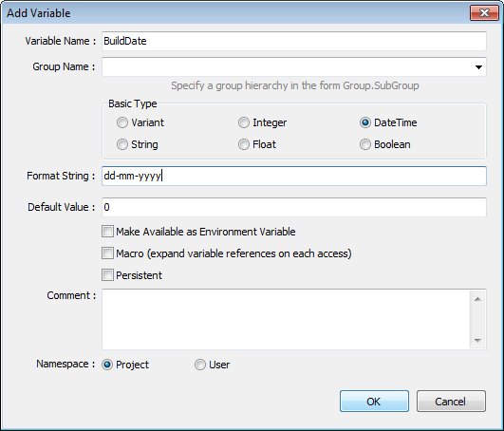Click the Comment scrollbar up arrow

(477, 299)
